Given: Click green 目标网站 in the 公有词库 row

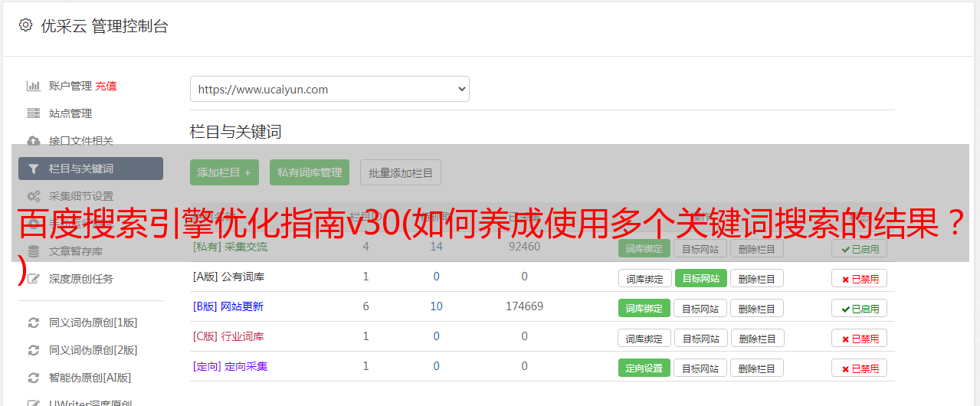Looking at the screenshot, I should 701,279.
